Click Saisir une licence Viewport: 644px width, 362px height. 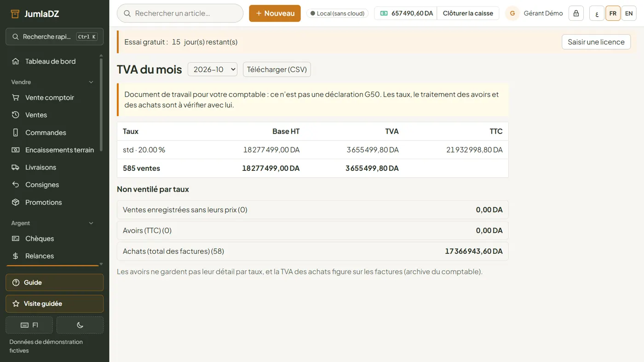[596, 42]
